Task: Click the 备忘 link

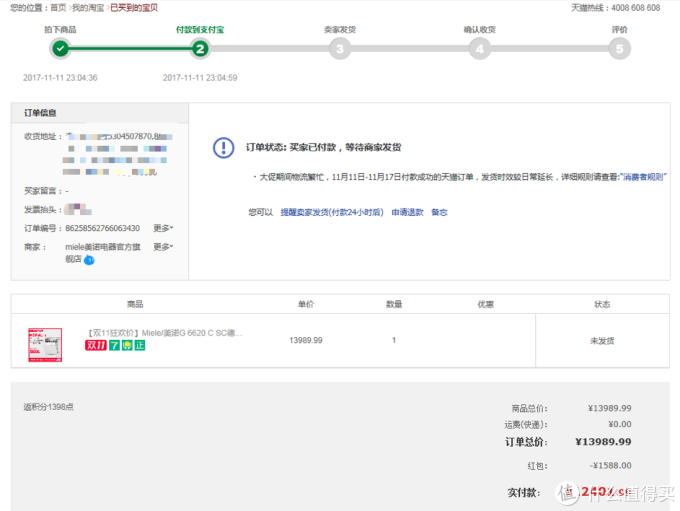Action: tap(439, 212)
